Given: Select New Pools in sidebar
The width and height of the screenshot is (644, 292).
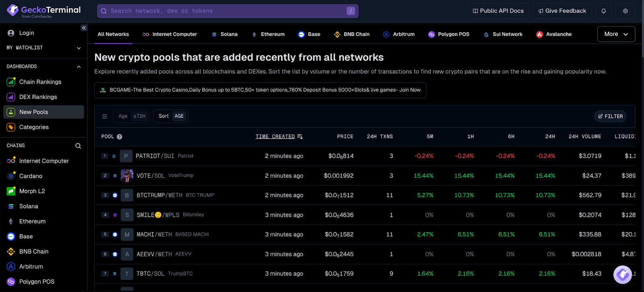Looking at the screenshot, I should point(43,112).
